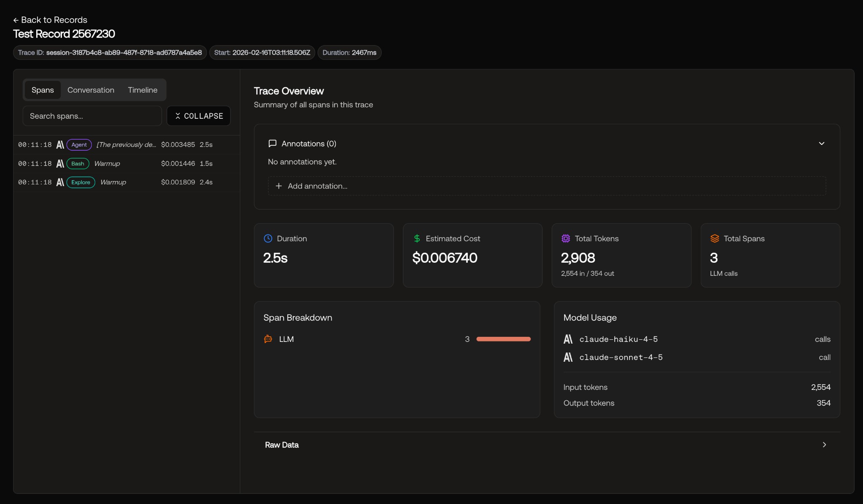Switch to the Conversation tab

pos(91,90)
